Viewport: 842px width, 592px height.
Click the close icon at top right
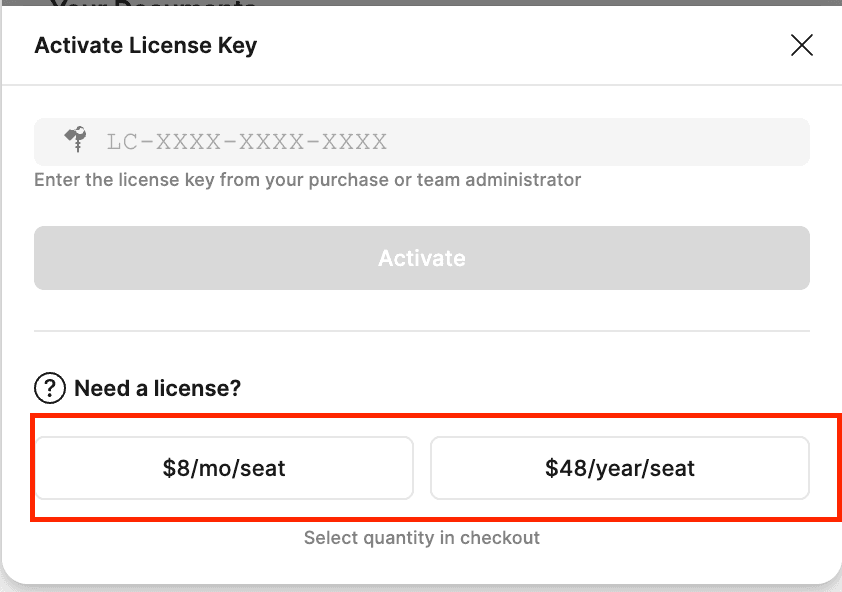[801, 45]
